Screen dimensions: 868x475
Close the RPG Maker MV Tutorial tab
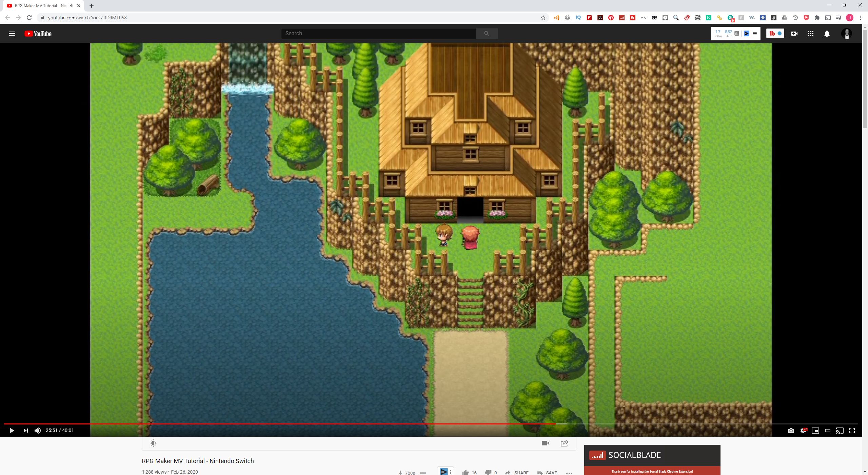coord(79,6)
